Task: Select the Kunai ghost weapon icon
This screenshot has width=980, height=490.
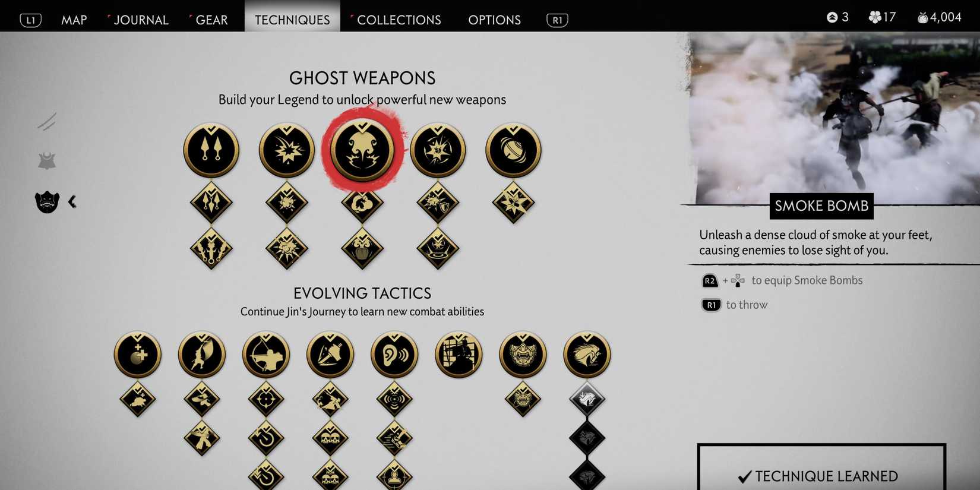Action: 211,150
